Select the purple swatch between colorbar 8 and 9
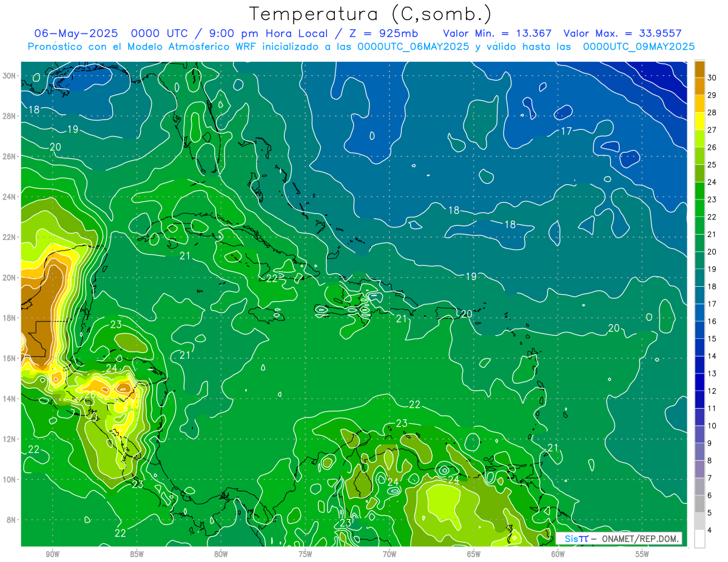The height and width of the screenshot is (562, 728). click(x=699, y=452)
